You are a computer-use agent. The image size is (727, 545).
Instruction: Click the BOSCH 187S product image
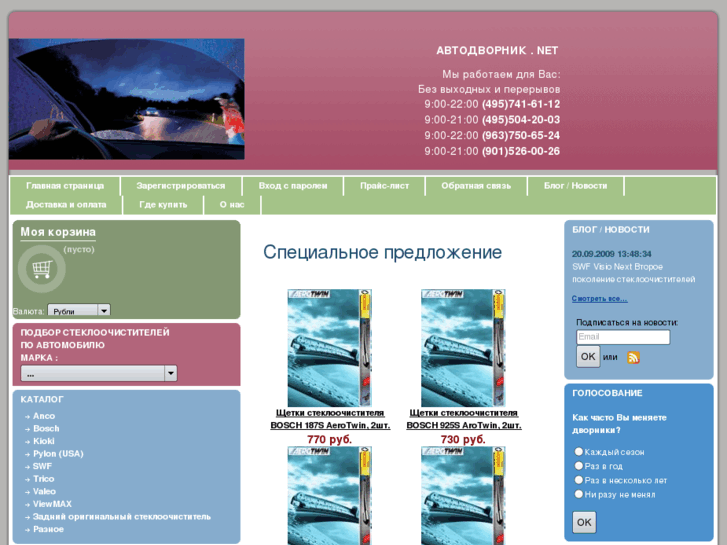(x=330, y=348)
